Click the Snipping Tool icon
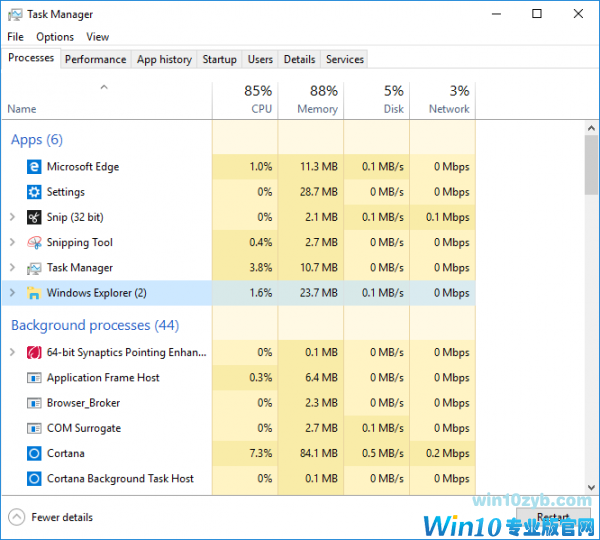Screen dimensions: 600x540 coord(34,242)
